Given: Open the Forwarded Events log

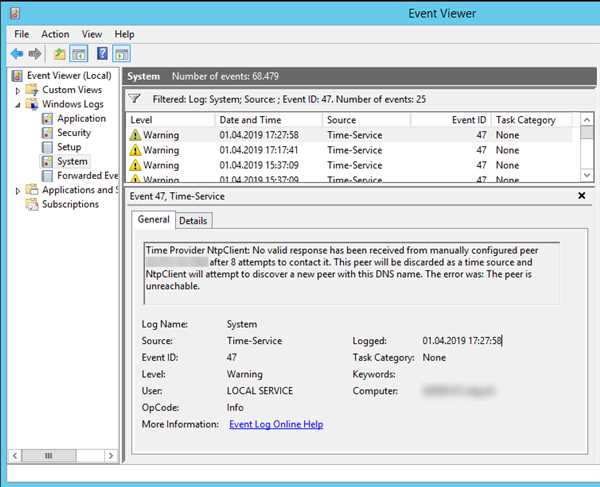Looking at the screenshot, I should pyautogui.click(x=88, y=176).
